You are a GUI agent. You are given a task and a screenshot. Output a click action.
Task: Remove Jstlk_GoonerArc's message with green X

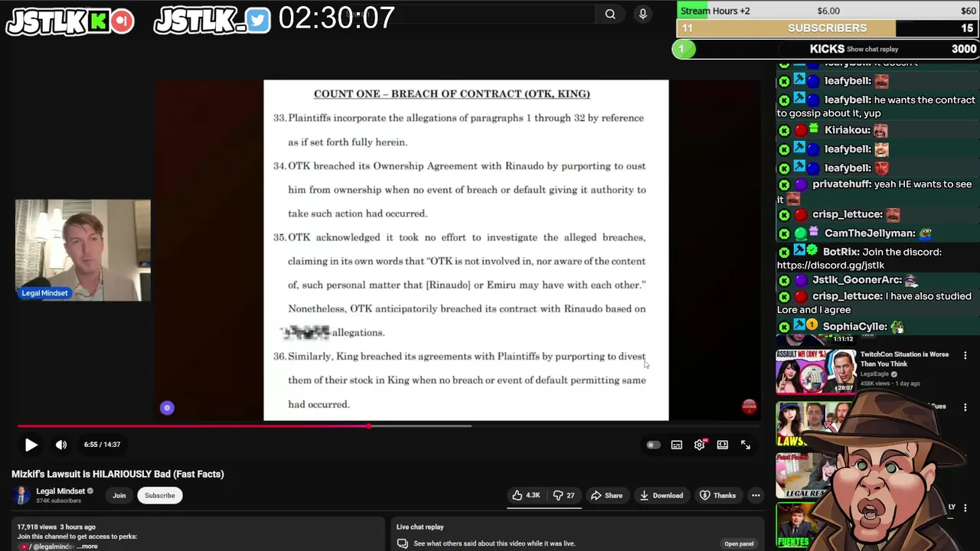coord(784,281)
